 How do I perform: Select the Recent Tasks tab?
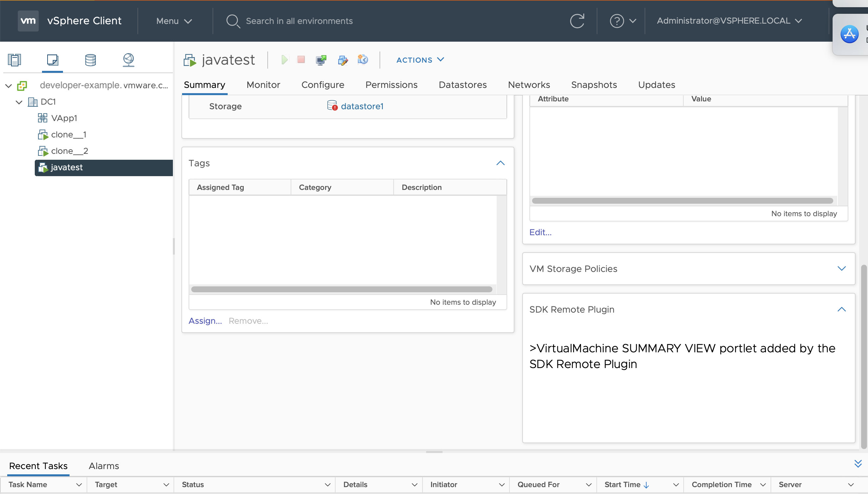(x=38, y=466)
